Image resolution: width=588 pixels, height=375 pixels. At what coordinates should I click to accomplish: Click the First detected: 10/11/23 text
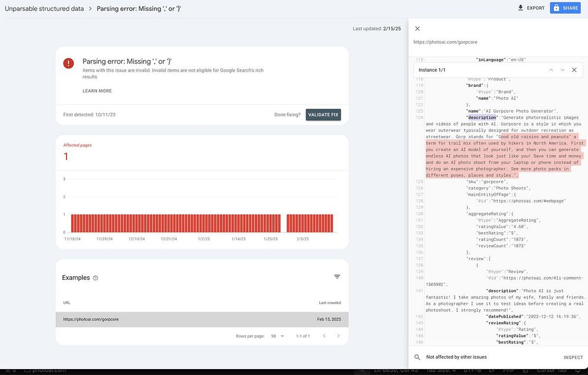click(89, 115)
